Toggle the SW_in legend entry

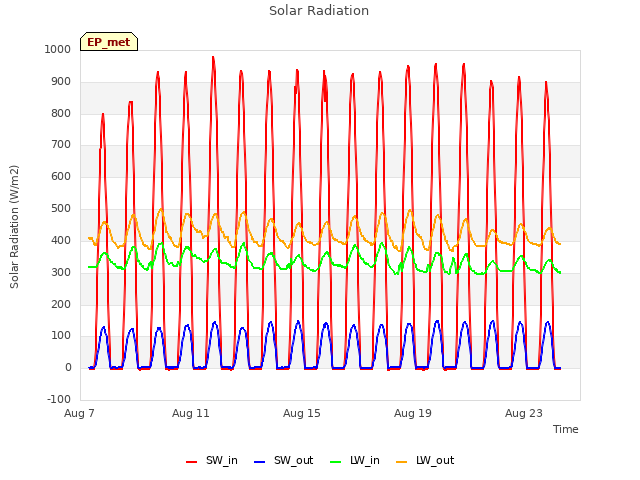pos(211,461)
